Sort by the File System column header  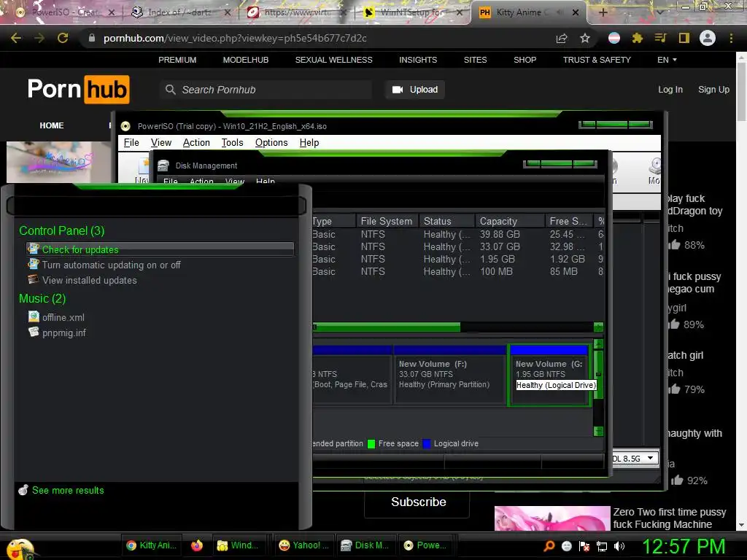(x=387, y=221)
